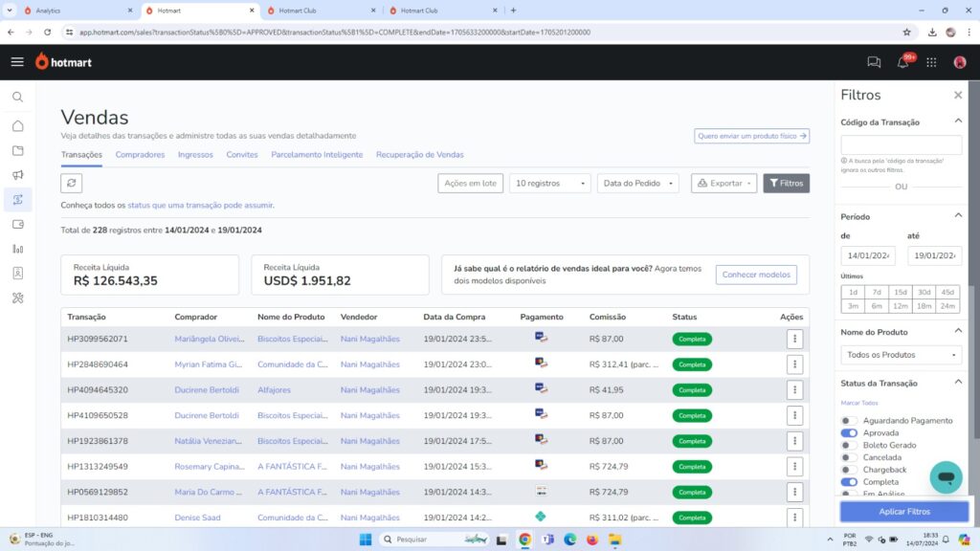Open the 10 registros dropdown
This screenshot has width=980, height=551.
coord(549,183)
